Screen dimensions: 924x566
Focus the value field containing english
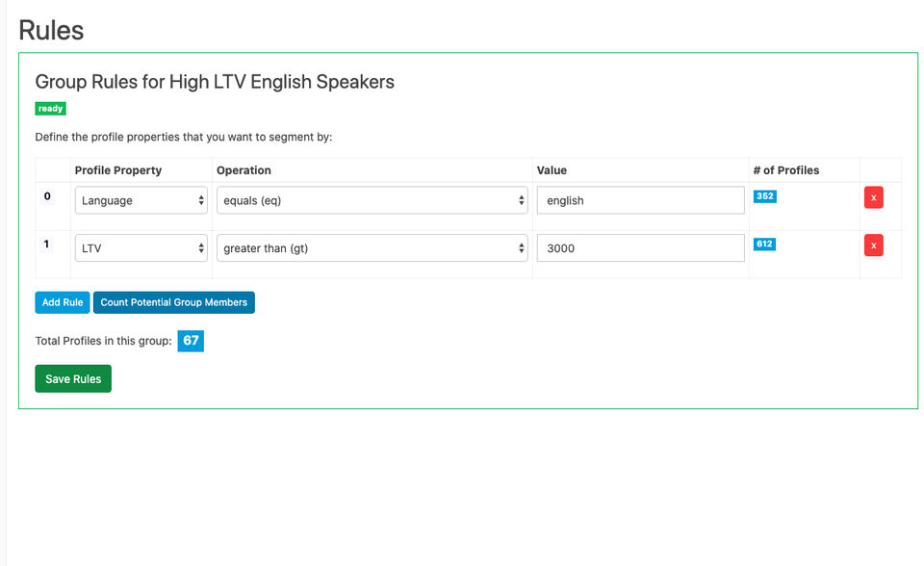pos(641,200)
